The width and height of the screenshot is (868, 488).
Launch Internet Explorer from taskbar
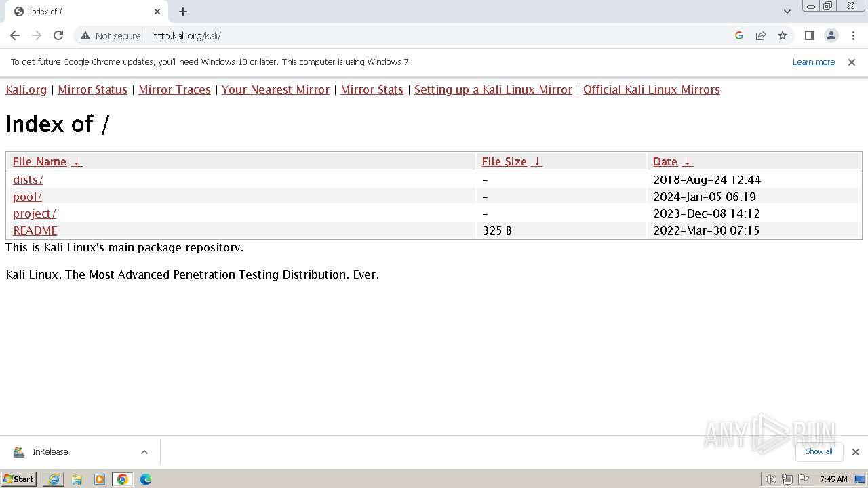point(54,479)
